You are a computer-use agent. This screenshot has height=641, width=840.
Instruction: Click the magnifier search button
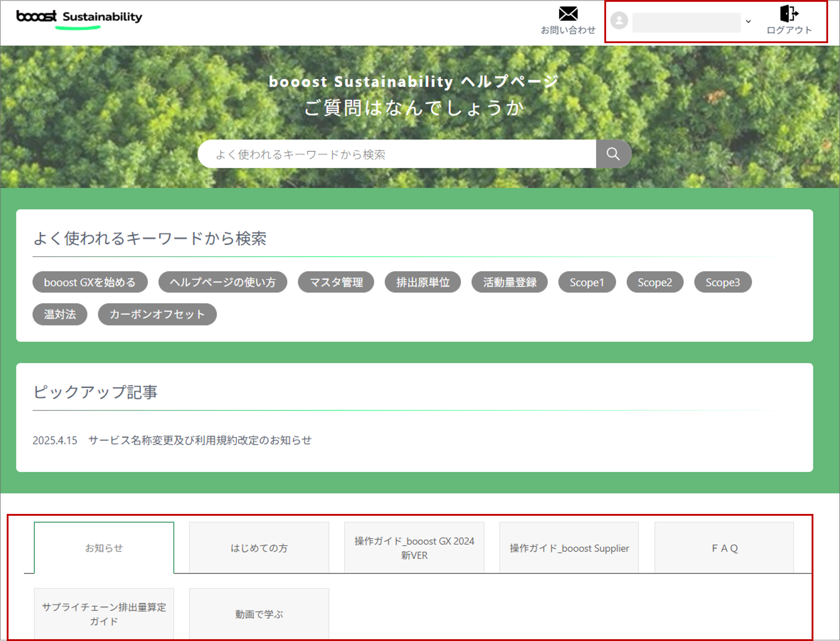coord(613,154)
